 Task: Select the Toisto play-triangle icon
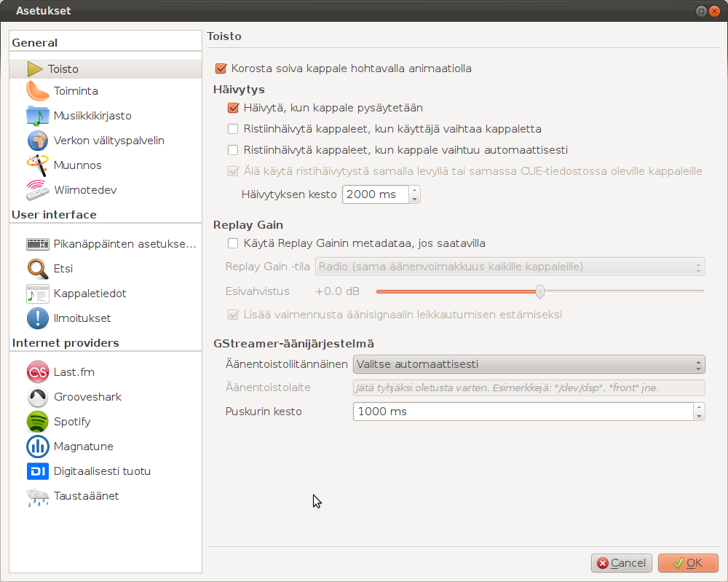click(35, 69)
